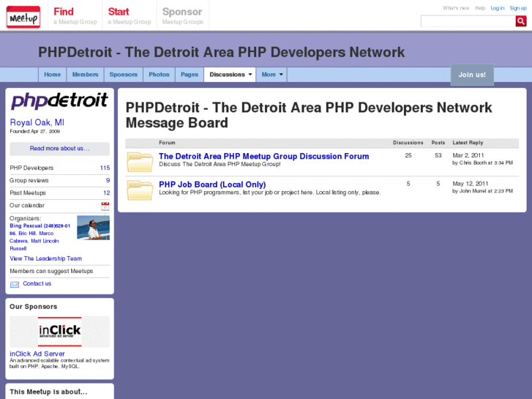This screenshot has height=399, width=532.
Task: Focus the site search input field
Action: pos(468,21)
